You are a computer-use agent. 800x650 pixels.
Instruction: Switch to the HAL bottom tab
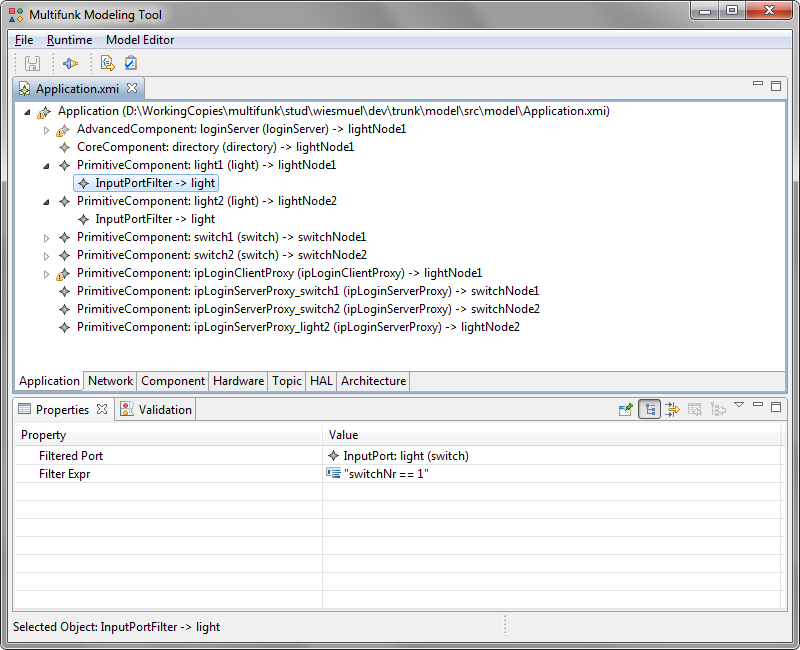321,381
